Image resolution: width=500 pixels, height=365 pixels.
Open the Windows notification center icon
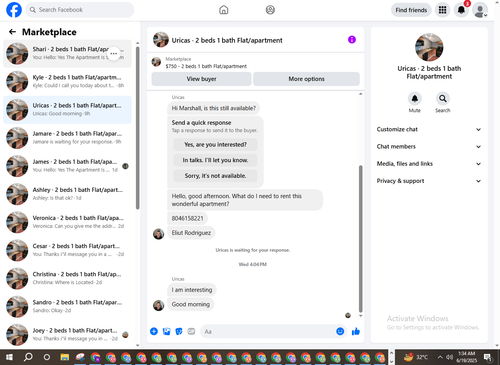pos(488,358)
